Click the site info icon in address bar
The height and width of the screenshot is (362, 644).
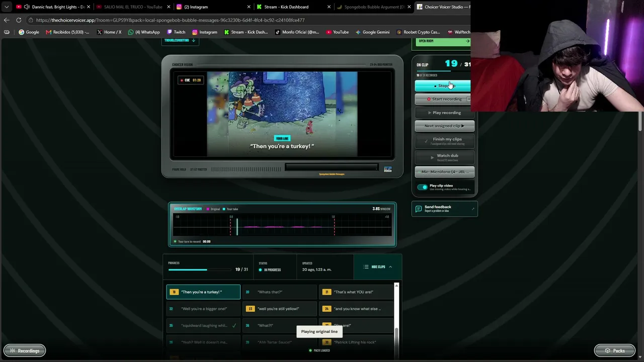pyautogui.click(x=31, y=20)
